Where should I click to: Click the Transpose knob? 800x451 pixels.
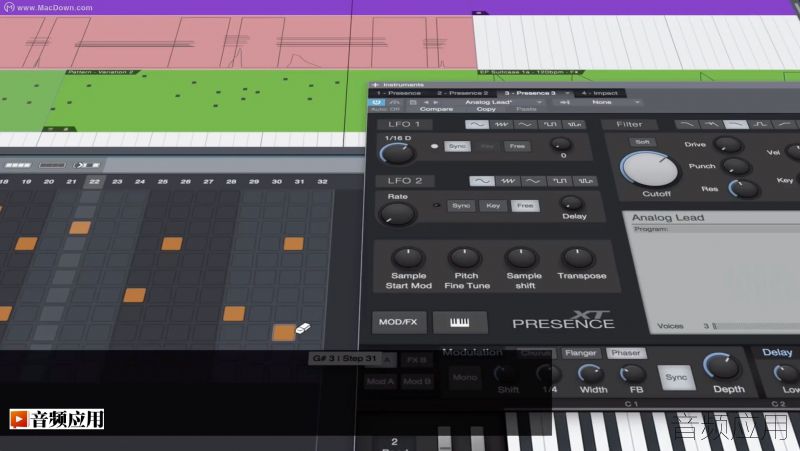click(579, 258)
